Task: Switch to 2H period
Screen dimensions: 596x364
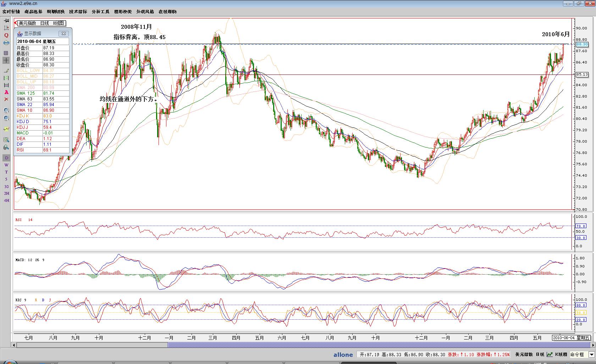Action: pyautogui.click(x=6, y=193)
